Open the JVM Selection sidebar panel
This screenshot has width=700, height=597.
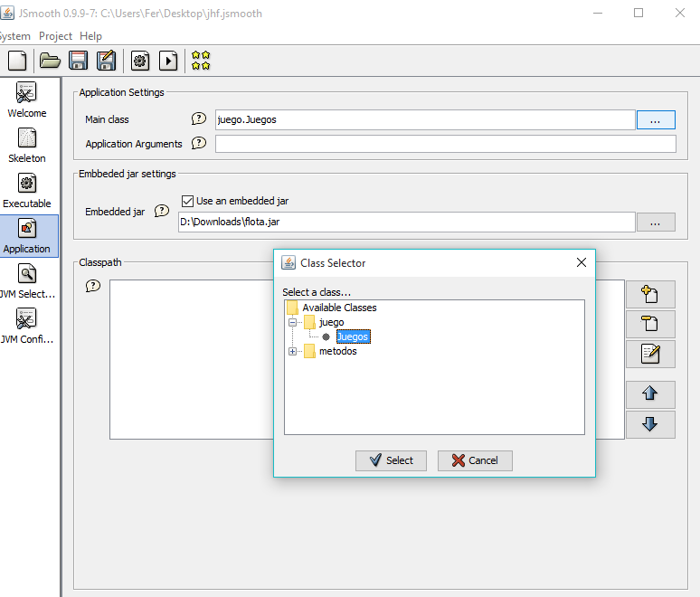pyautogui.click(x=27, y=281)
